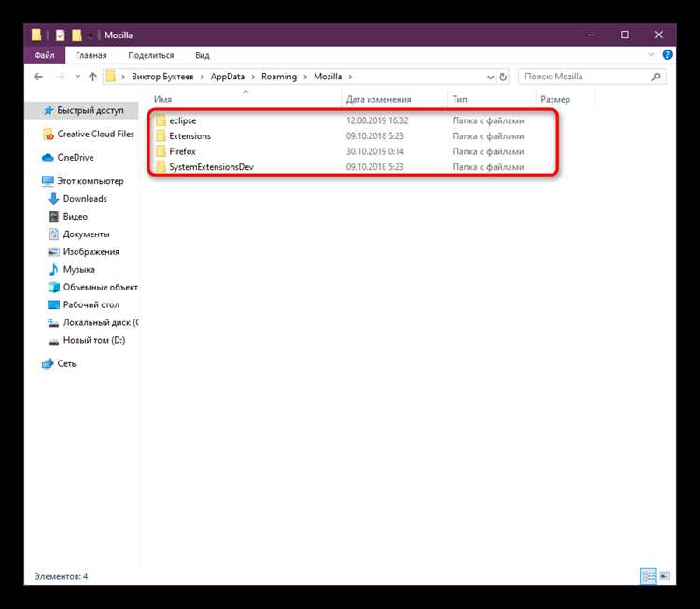Switch to details list view icon
700x609 pixels.
coord(649,575)
